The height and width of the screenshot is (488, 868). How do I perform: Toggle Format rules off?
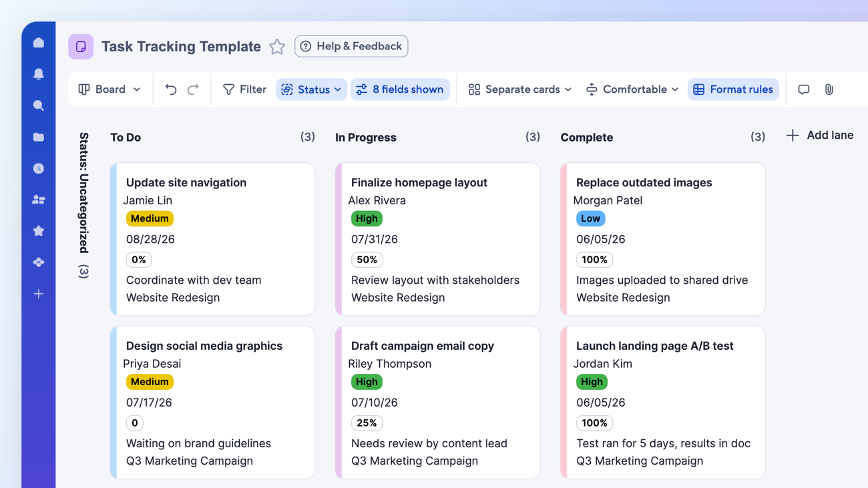point(733,89)
